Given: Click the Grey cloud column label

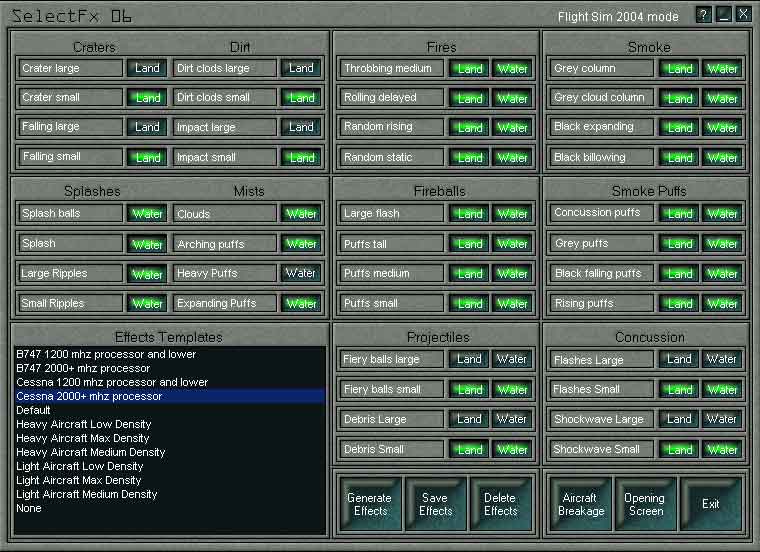Looking at the screenshot, I should click(x=601, y=97).
